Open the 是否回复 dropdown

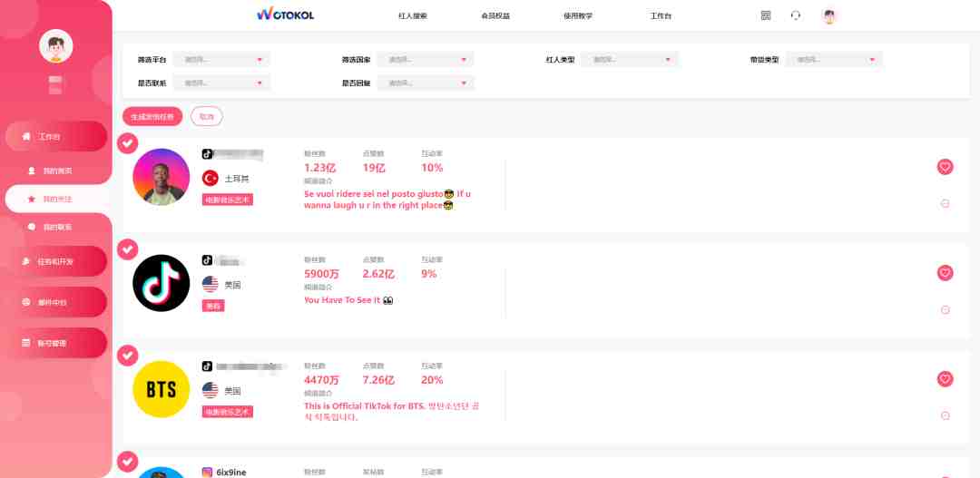(x=426, y=83)
